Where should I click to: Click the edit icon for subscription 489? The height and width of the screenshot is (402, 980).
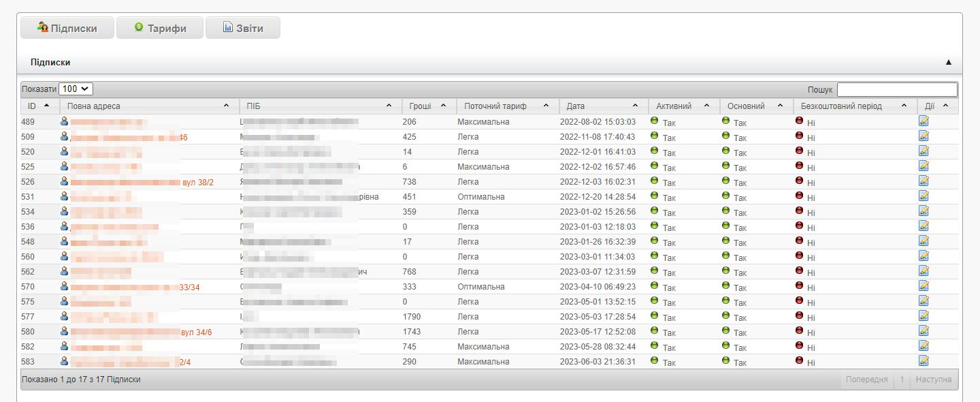924,121
